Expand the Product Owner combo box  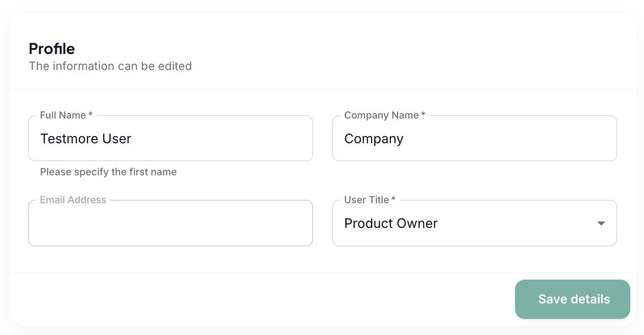pyautogui.click(x=474, y=223)
